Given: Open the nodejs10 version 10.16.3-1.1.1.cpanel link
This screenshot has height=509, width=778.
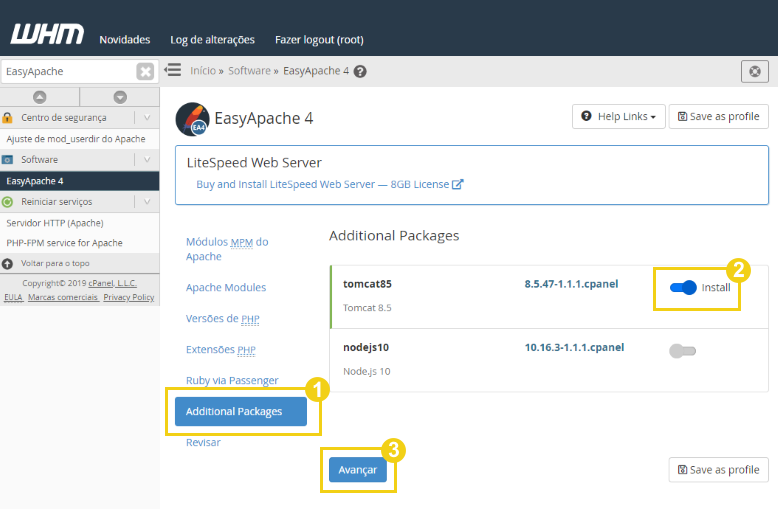Looking at the screenshot, I should tap(574, 347).
